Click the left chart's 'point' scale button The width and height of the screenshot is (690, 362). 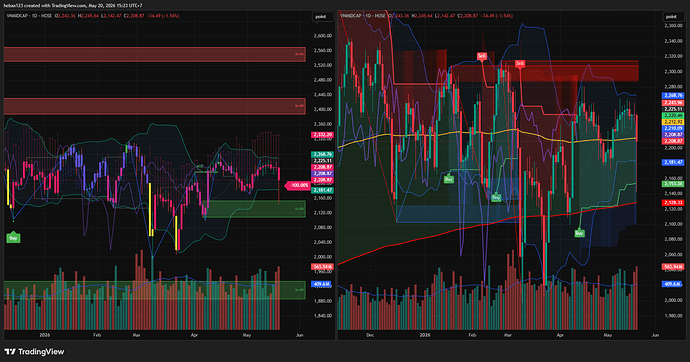[x=322, y=17]
